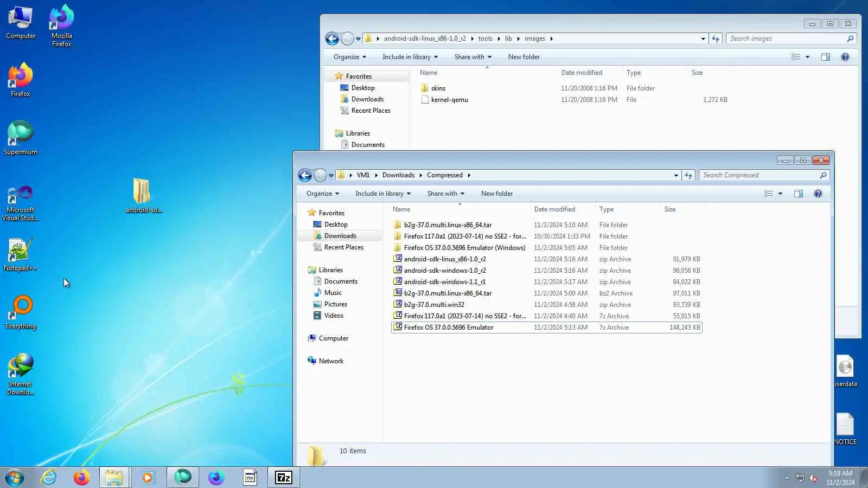Select Music library in the sidebar
Screen dimensions: 868x488
coord(333,293)
